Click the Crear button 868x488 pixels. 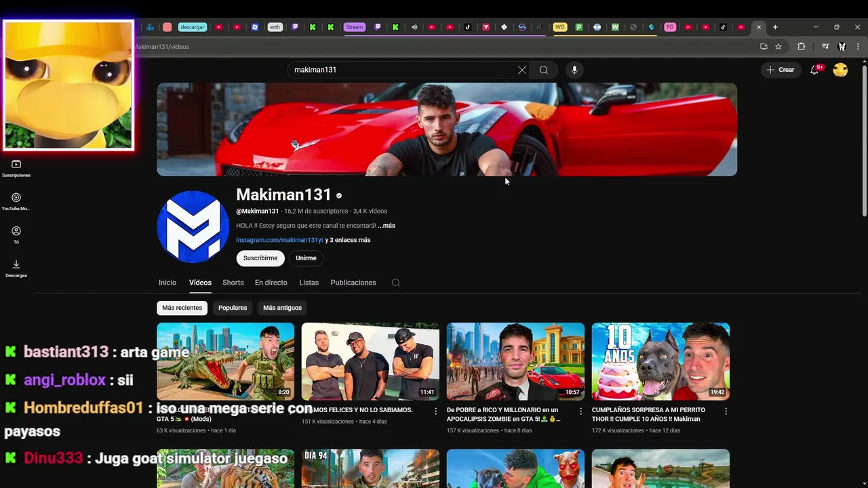tap(780, 70)
